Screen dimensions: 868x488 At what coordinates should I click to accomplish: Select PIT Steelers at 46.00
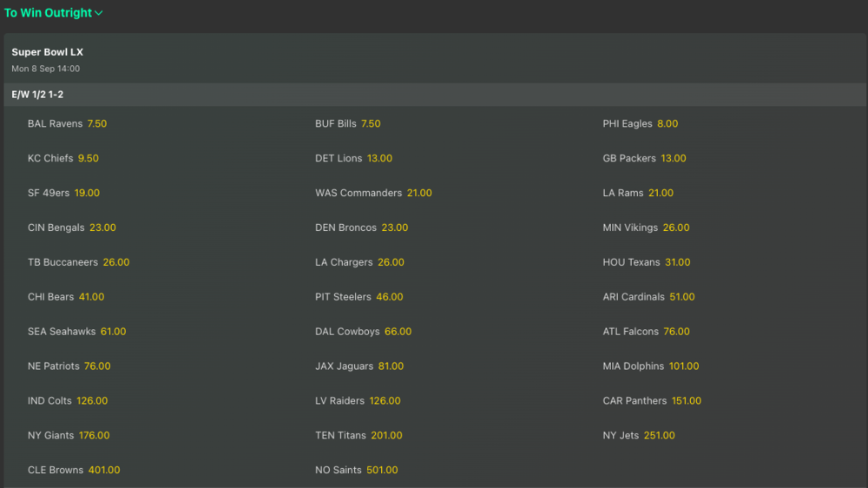click(x=358, y=297)
